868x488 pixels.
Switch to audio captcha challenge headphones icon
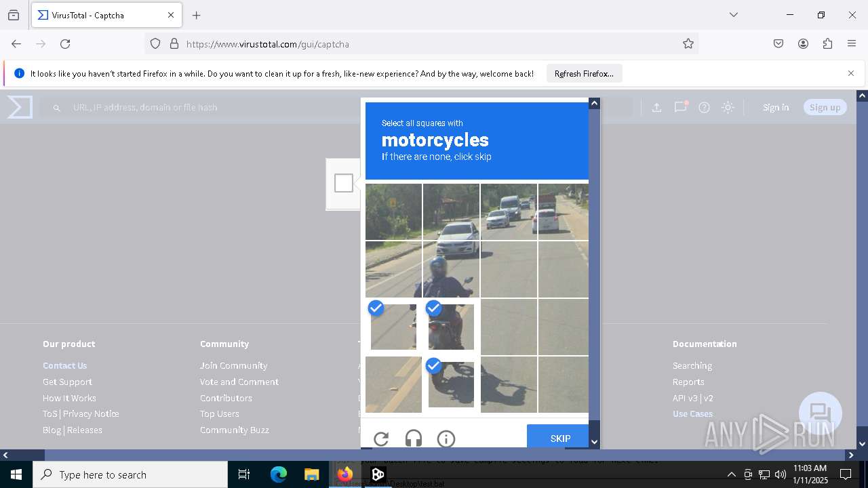(414, 439)
